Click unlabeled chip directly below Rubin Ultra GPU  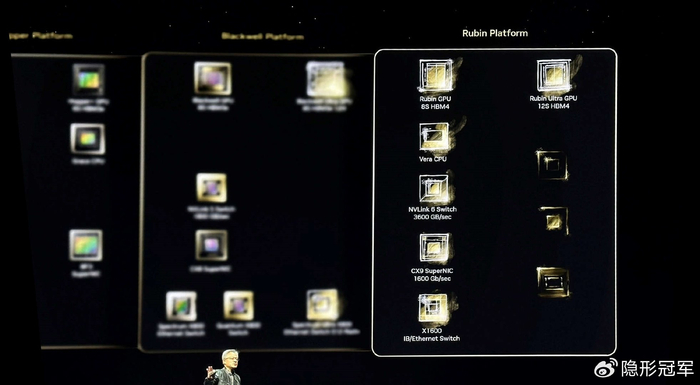[552, 165]
